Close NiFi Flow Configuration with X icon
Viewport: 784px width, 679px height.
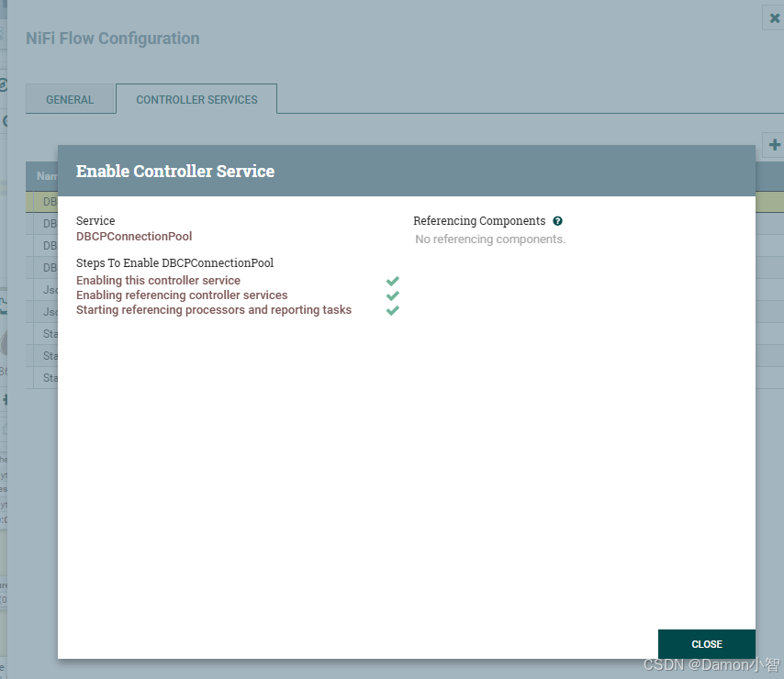click(774, 18)
